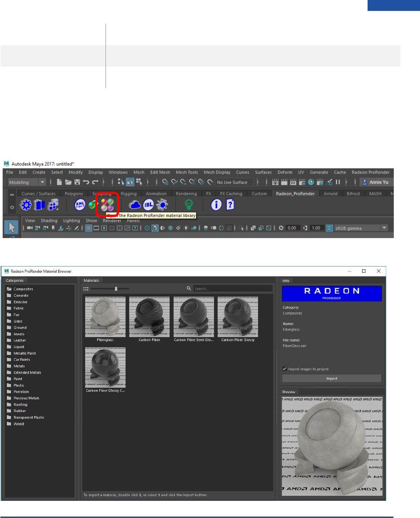Open the shelf options gear menu
420x518 pixels.
(x=12, y=207)
